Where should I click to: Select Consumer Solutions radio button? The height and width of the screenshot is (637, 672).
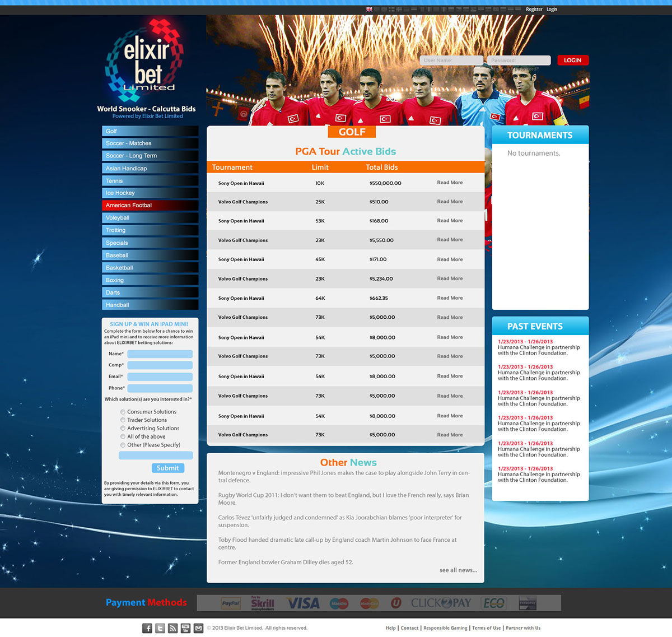pos(123,412)
